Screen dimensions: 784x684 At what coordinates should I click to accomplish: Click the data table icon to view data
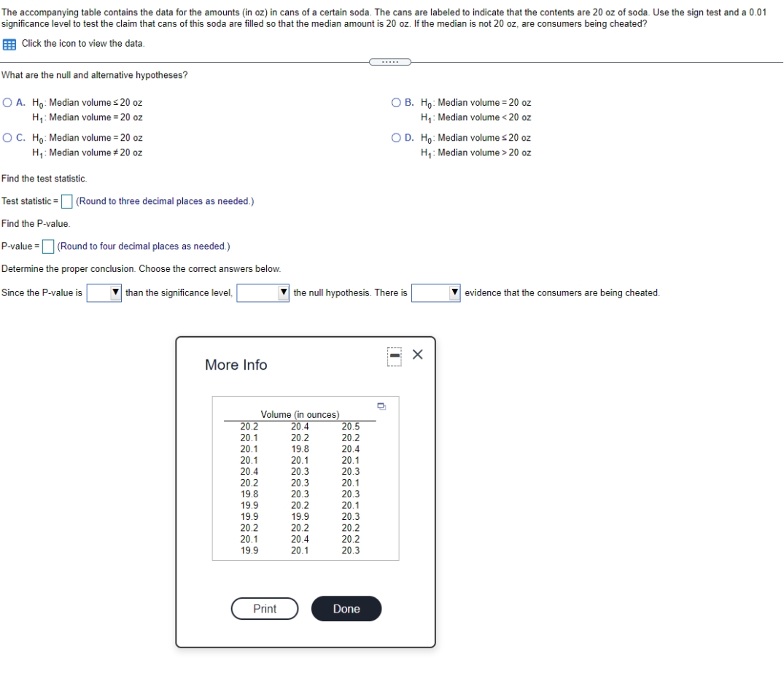9,44
